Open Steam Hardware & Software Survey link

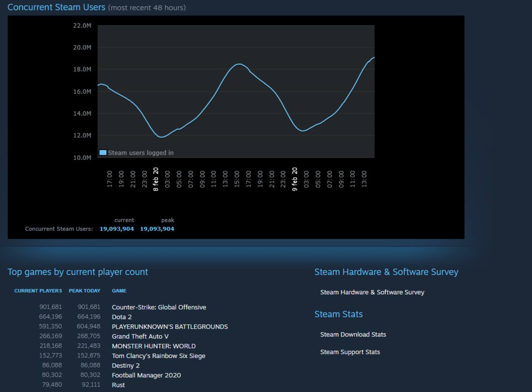[x=372, y=292]
